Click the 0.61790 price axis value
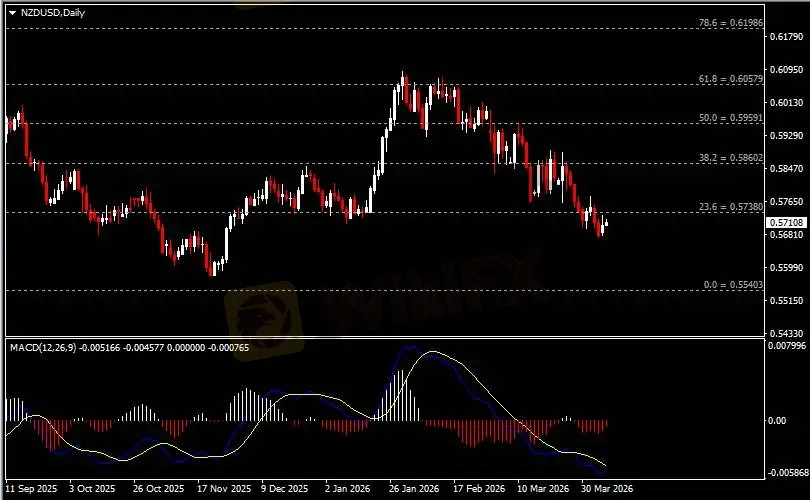Image resolution: width=810 pixels, height=500 pixels. (x=786, y=37)
